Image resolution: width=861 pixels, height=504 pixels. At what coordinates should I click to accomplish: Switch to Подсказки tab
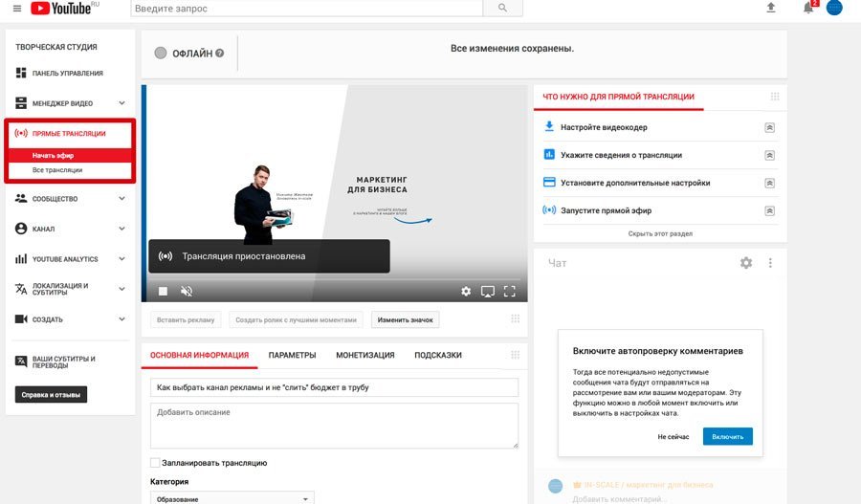[438, 355]
